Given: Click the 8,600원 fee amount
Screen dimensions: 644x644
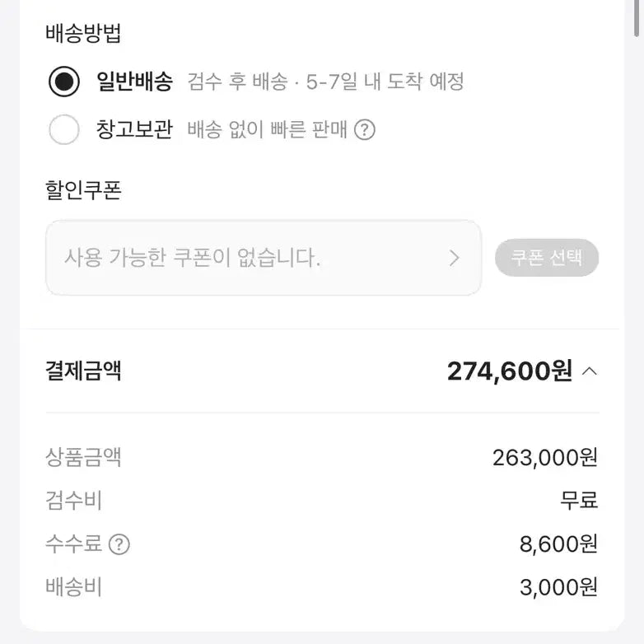Looking at the screenshot, I should 558,544.
